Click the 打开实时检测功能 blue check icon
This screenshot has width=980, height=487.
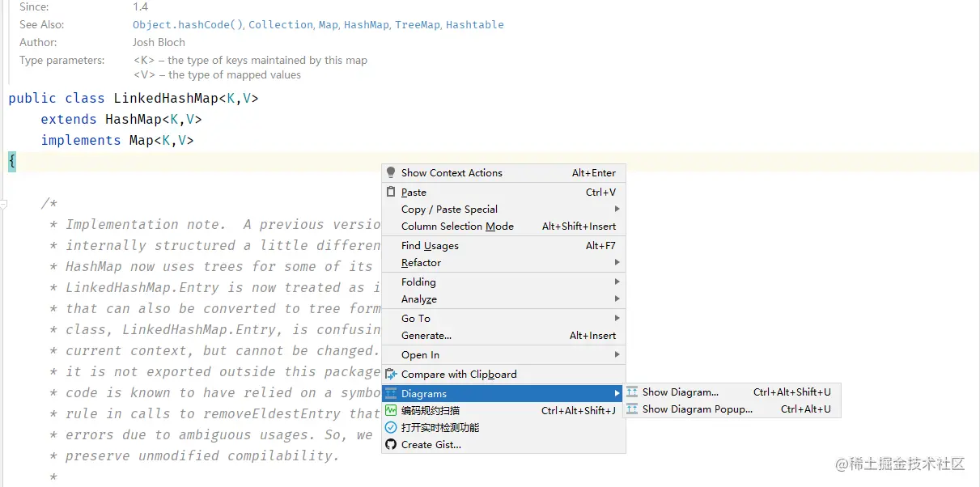[391, 427]
